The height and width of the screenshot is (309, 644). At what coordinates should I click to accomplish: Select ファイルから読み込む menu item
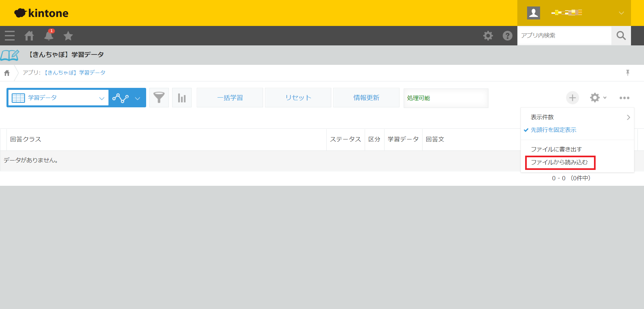[x=559, y=162]
